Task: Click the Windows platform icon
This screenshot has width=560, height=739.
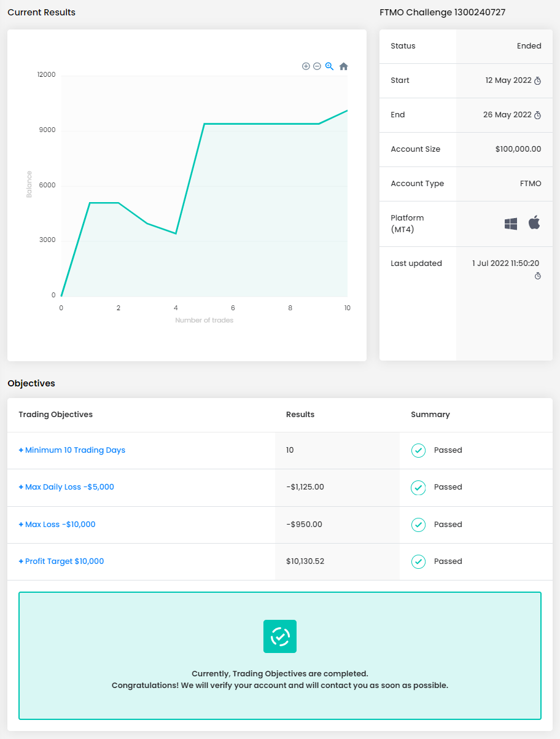Action: [x=511, y=224]
